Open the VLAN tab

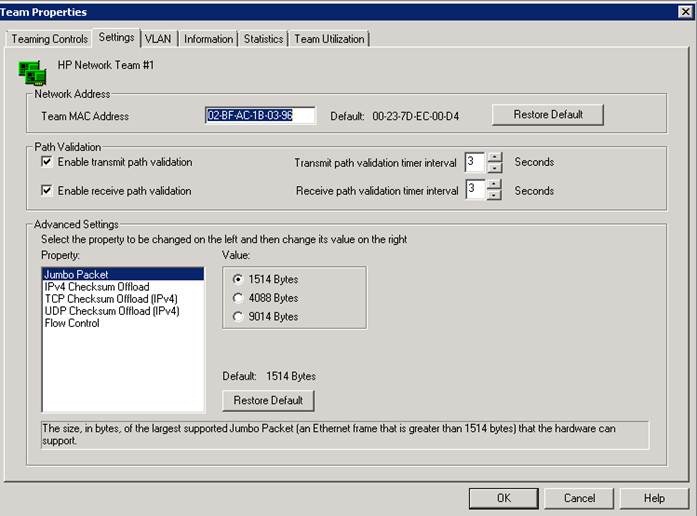[158, 39]
